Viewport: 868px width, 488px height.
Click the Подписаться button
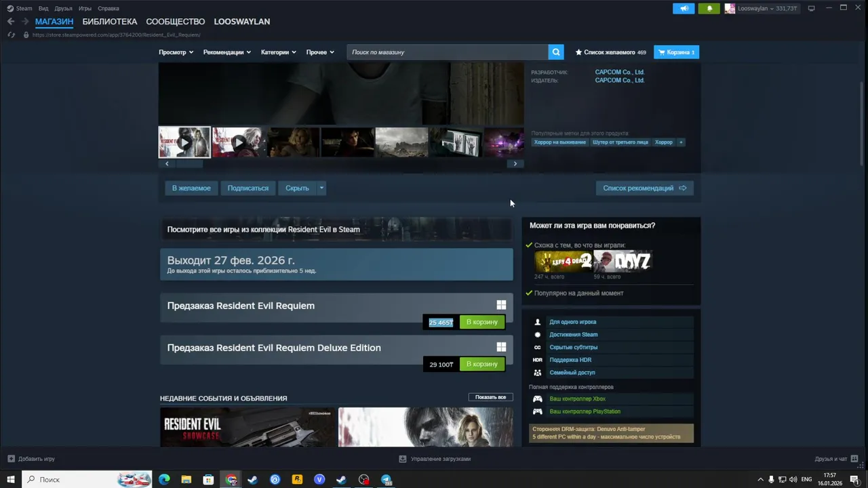tap(248, 188)
